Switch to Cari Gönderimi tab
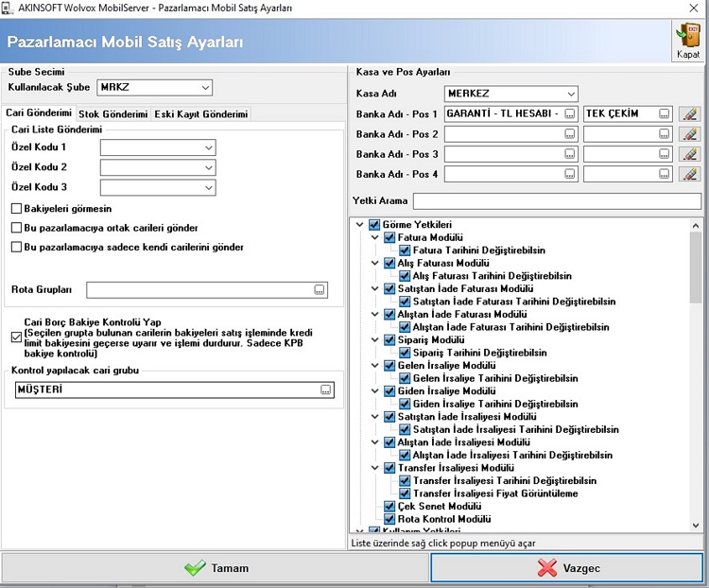Viewport: 709px width, 588px height. (39, 113)
